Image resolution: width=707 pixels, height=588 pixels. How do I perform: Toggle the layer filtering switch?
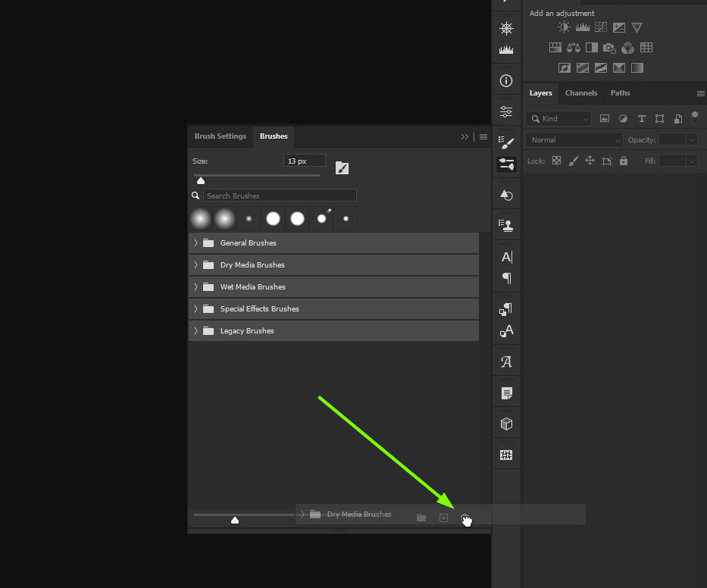(x=695, y=117)
